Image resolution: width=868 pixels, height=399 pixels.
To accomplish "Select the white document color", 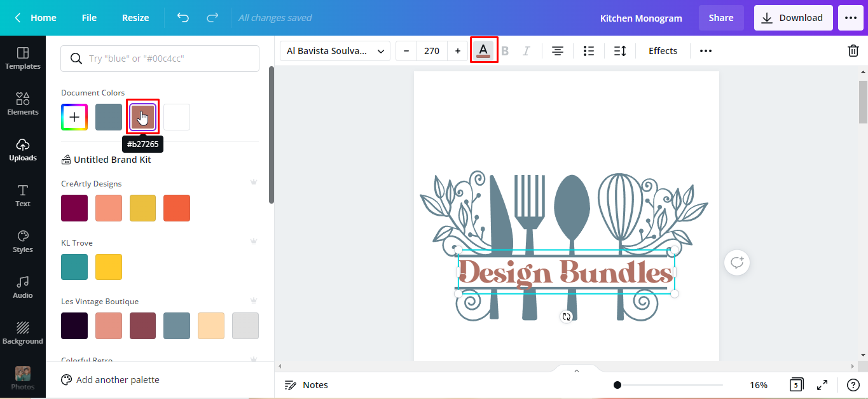I will tap(177, 117).
